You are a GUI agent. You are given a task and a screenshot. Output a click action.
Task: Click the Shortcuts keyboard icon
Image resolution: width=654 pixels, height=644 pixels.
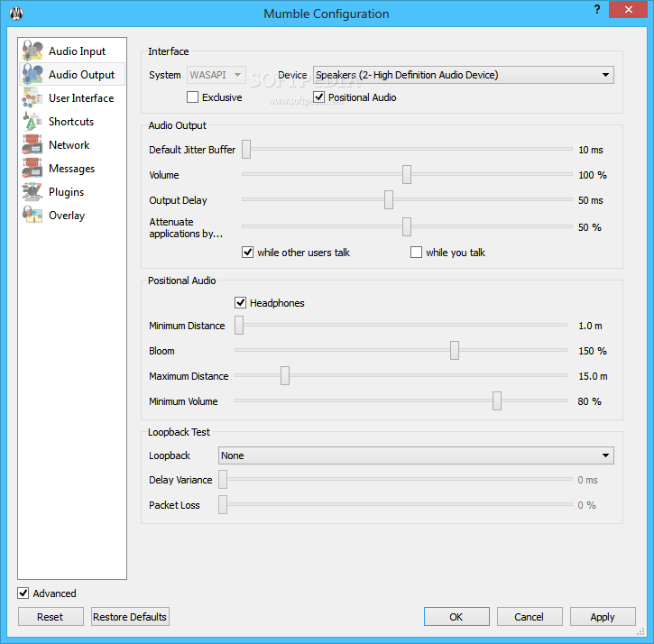[32, 121]
